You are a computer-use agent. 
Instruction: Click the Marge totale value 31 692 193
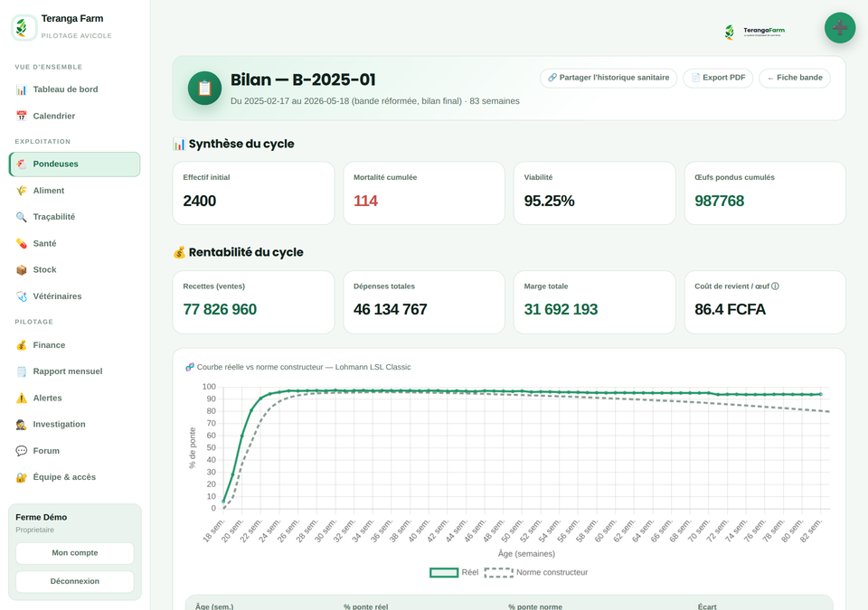point(561,309)
